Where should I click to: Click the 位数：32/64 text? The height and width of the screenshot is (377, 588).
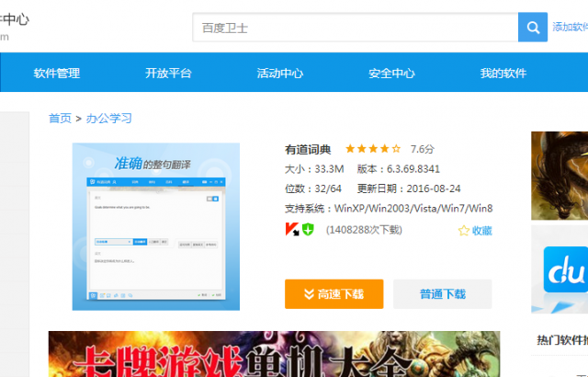point(313,188)
